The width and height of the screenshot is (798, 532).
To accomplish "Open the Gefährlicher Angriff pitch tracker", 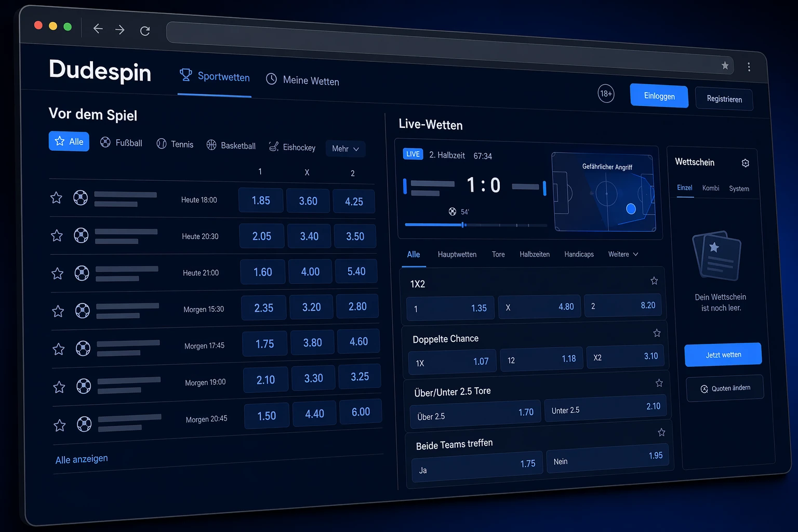I will [x=603, y=192].
